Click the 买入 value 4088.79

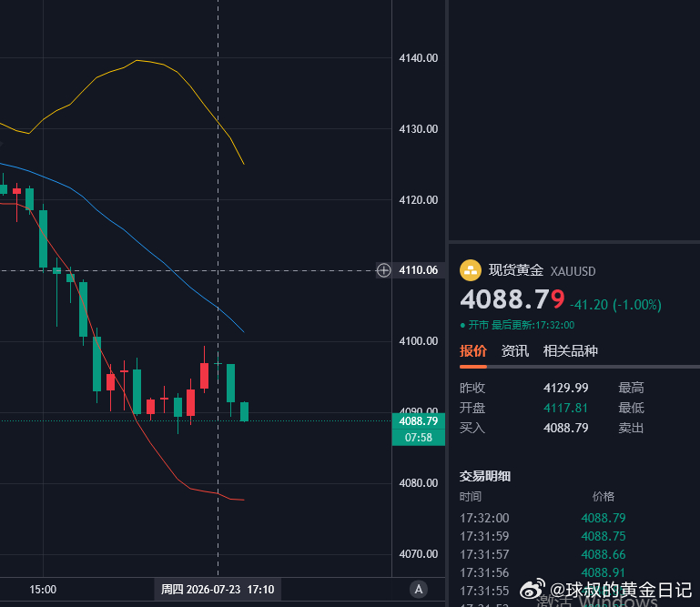(x=565, y=428)
